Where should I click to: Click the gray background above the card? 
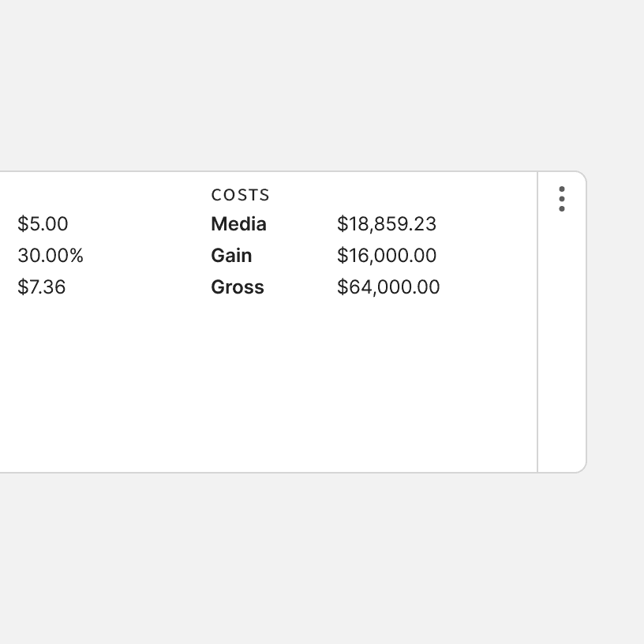[x=316, y=87]
